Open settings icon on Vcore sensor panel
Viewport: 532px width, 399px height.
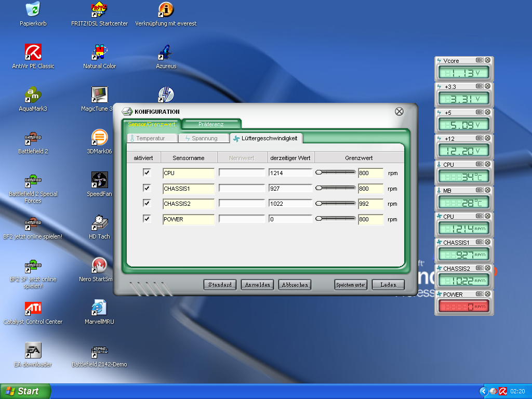(x=480, y=60)
